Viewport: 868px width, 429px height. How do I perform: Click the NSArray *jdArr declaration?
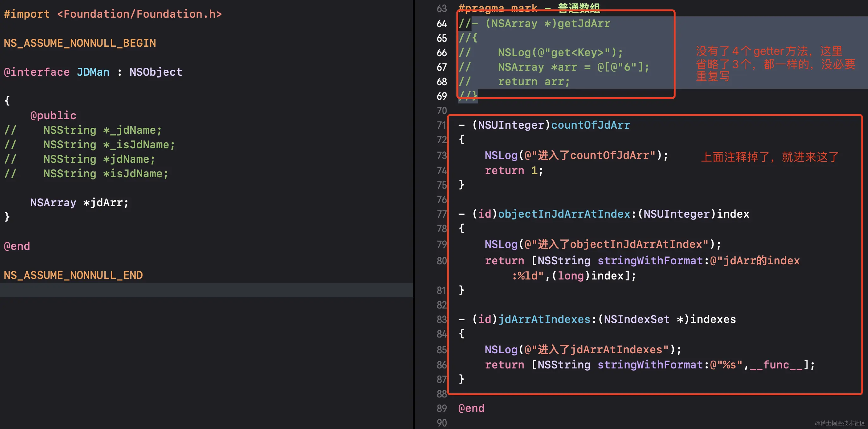pyautogui.click(x=79, y=203)
